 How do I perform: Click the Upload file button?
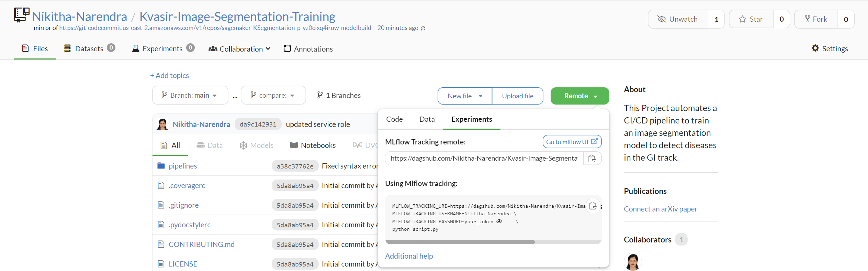point(518,96)
